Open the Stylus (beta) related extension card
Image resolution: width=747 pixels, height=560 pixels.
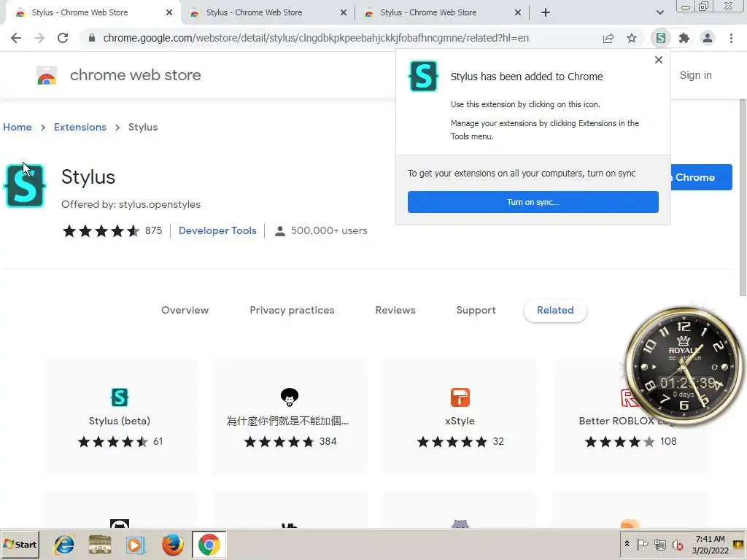(x=120, y=416)
